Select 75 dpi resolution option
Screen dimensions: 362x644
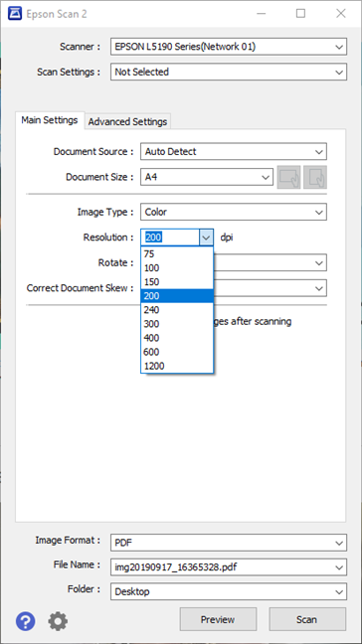pyautogui.click(x=177, y=253)
